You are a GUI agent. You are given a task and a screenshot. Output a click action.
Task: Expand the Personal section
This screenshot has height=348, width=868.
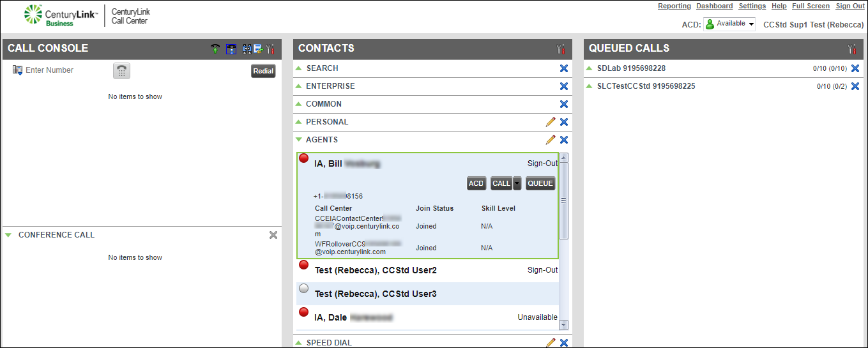click(298, 121)
